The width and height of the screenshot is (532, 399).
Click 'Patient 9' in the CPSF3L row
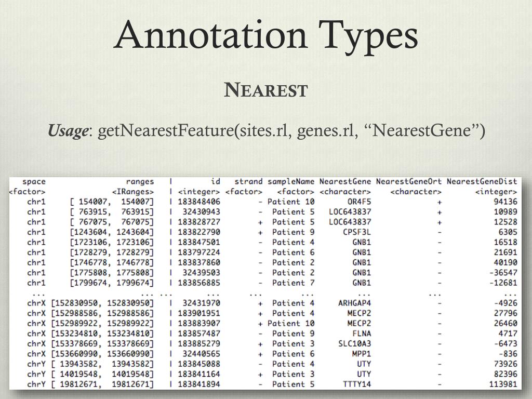click(x=293, y=232)
